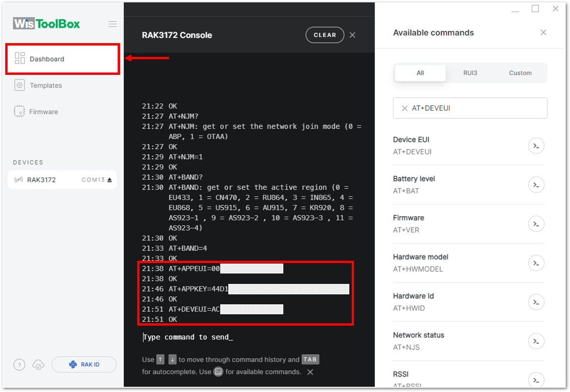Open the Dashboard page
This screenshot has width=570, height=392.
pyautogui.click(x=62, y=59)
